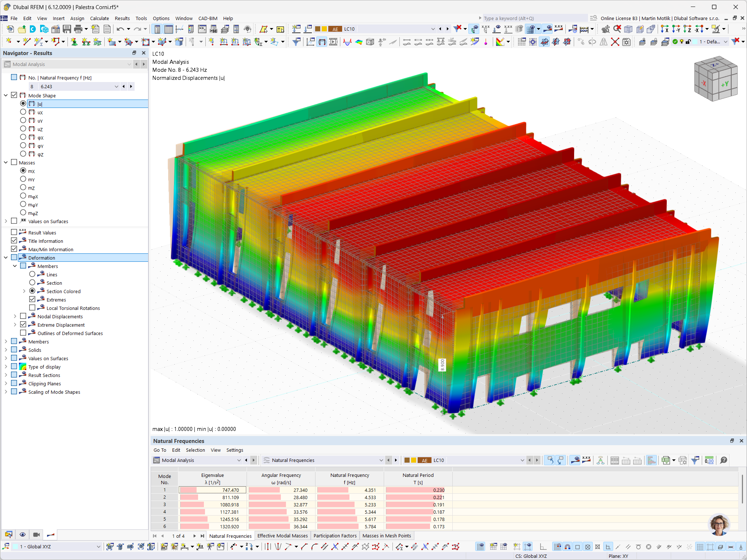Expand the Scaling of Mode Shapes tree item
This screenshot has width=747, height=560.
[5, 392]
